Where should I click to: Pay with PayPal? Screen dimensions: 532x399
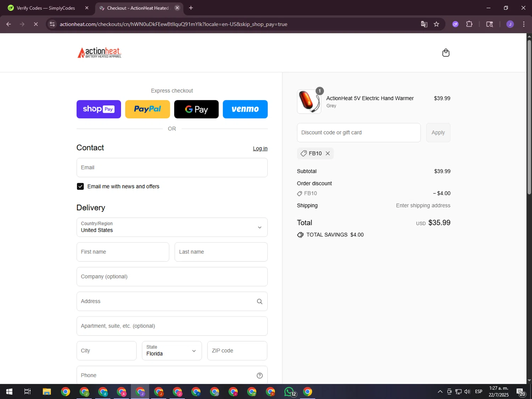(x=148, y=109)
